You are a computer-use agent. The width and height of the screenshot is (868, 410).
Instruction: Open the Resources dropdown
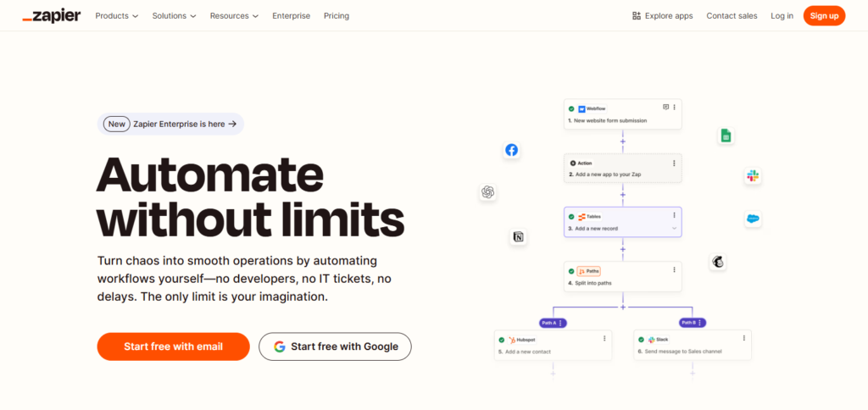235,15
